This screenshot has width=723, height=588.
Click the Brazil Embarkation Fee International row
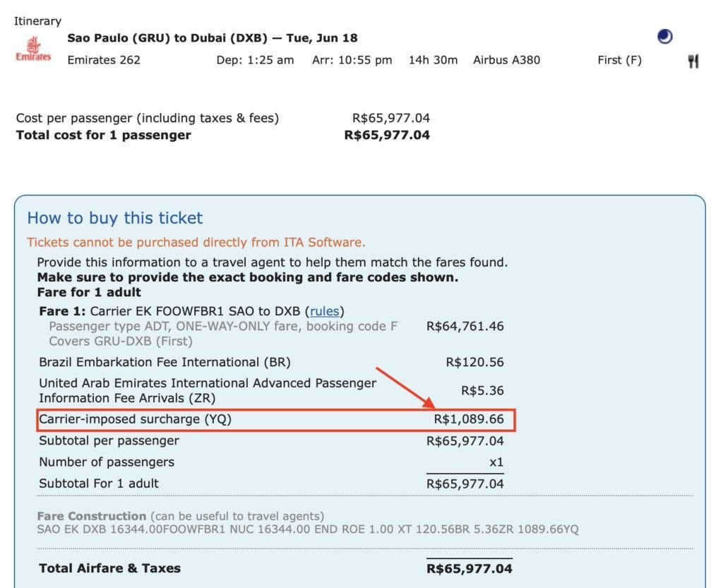click(x=165, y=362)
